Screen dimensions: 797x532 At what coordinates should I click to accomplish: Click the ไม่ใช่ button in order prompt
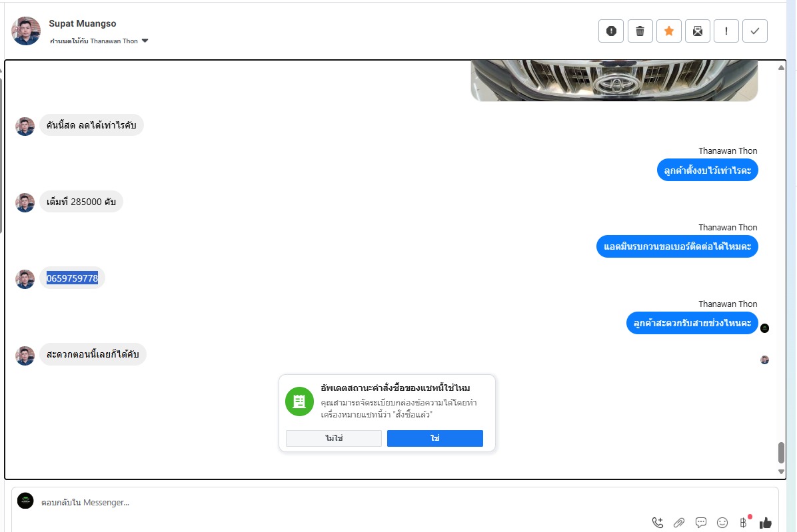[333, 438]
